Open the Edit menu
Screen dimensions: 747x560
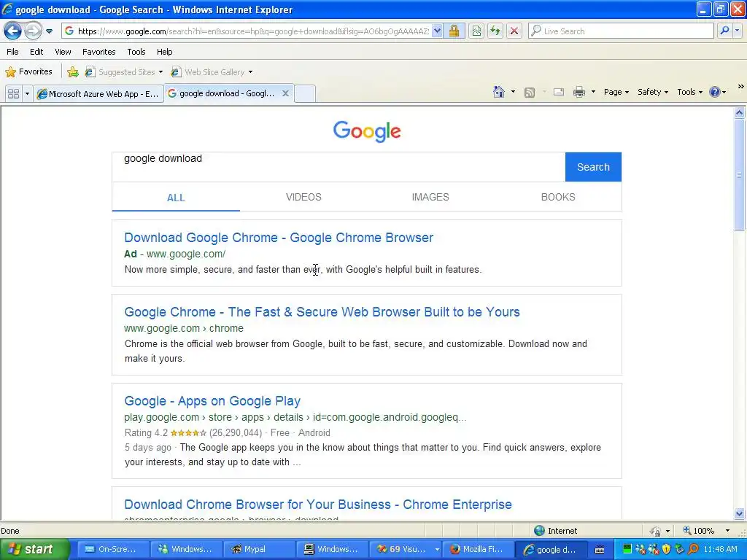36,52
